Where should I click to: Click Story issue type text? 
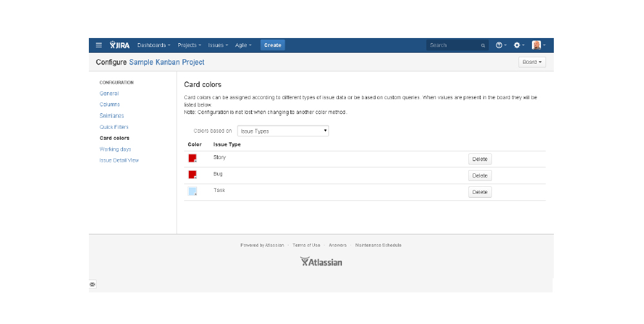coord(220,157)
